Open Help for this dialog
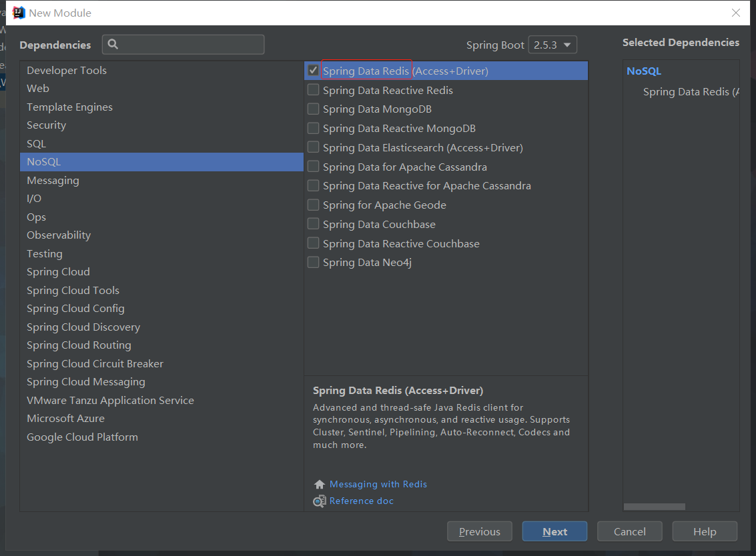The width and height of the screenshot is (756, 556). pos(705,531)
